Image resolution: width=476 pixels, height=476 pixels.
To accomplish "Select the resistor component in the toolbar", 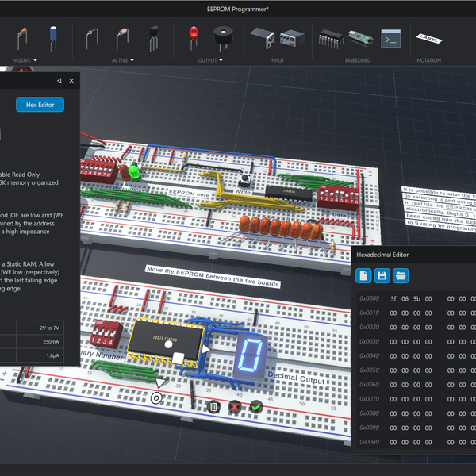I will [x=22, y=39].
